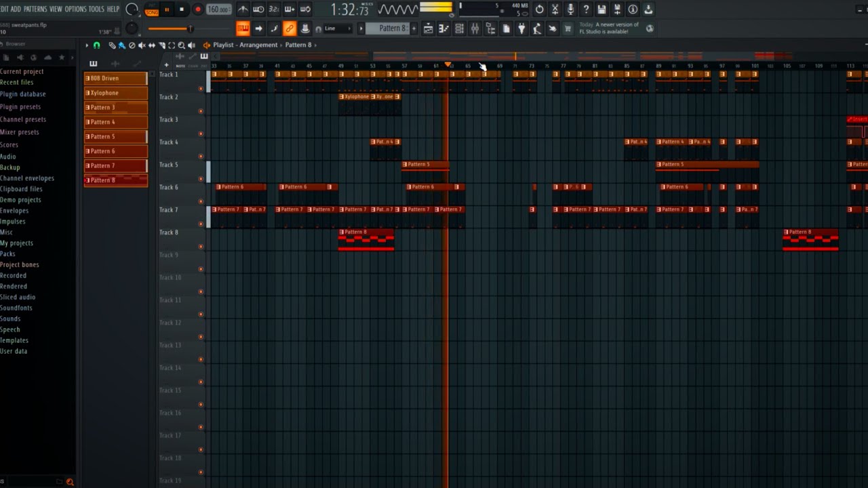Open the Browser from toolbar
This screenshot has width=868, height=488.
click(490, 28)
